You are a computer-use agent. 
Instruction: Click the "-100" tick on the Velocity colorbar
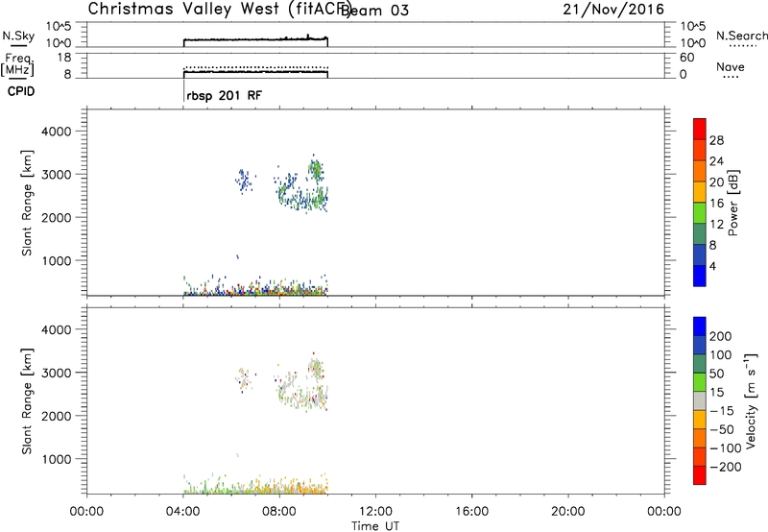(726, 448)
